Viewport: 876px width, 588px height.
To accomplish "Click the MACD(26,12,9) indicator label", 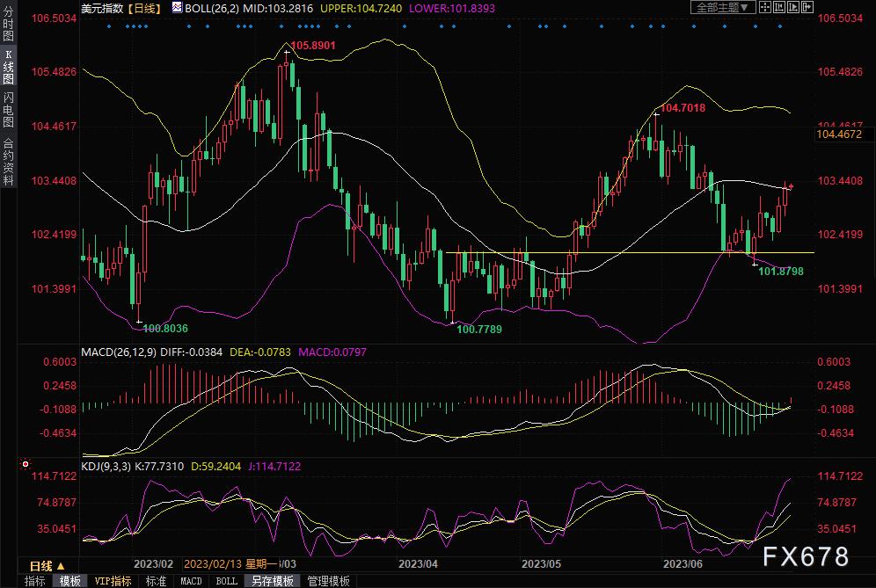I will pos(119,352).
